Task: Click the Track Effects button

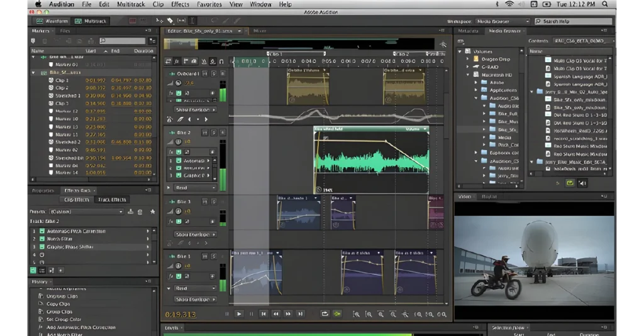Action: coord(112,200)
